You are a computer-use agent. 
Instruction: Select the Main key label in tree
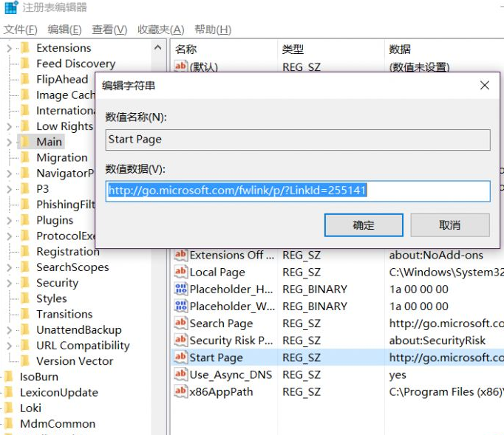(x=50, y=142)
